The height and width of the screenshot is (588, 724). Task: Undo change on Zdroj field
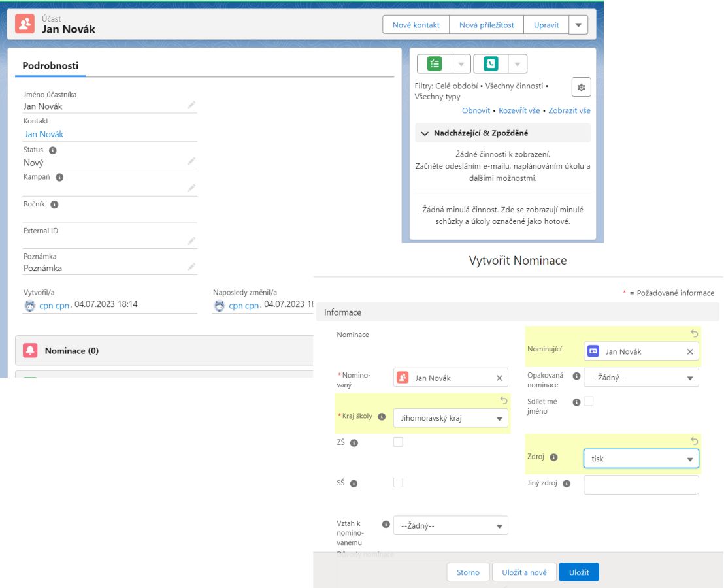pos(694,441)
